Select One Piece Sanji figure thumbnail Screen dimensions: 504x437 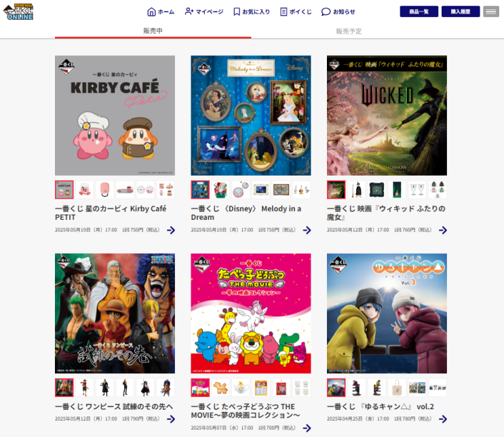click(125, 387)
